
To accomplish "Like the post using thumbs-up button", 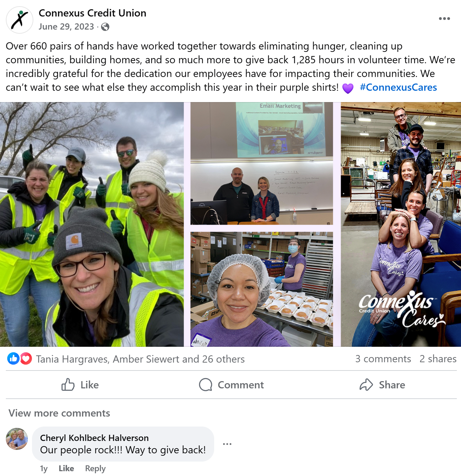I will [x=80, y=385].
